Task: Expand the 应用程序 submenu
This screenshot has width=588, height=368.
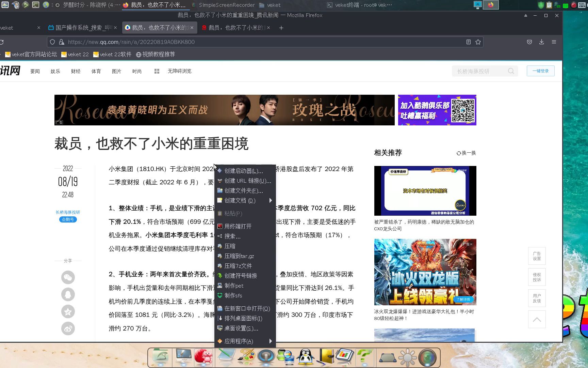Action: [245, 341]
